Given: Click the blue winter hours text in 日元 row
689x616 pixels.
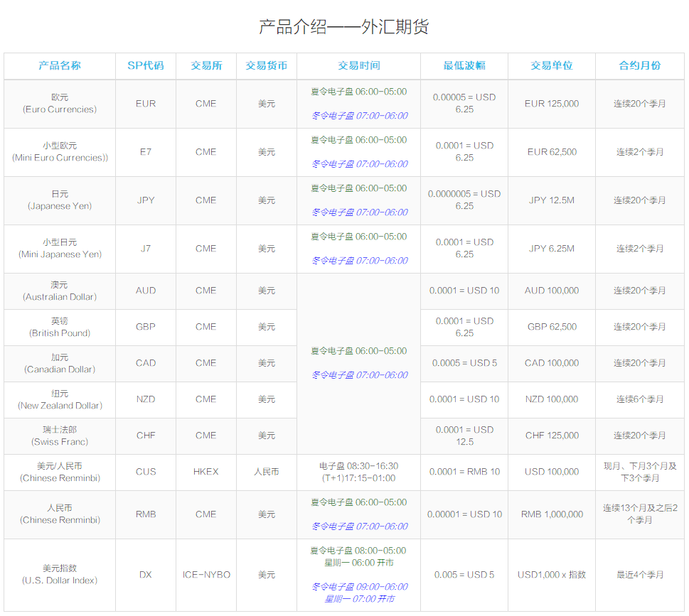Looking at the screenshot, I should coord(359,212).
